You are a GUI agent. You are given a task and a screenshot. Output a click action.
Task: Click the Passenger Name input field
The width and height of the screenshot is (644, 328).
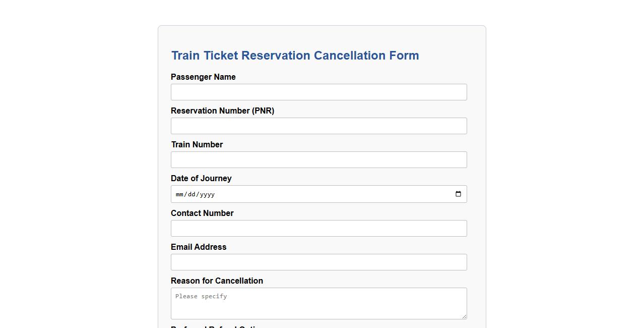(318, 92)
